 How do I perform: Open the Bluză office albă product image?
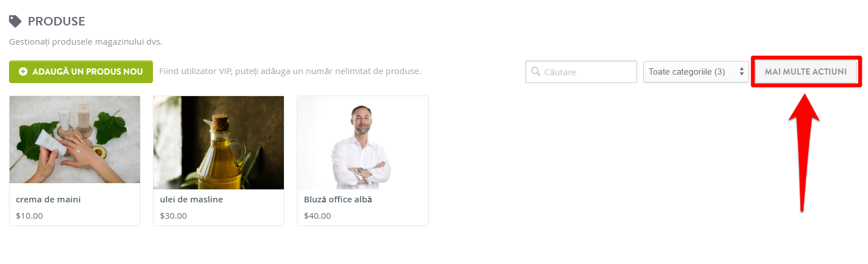click(x=363, y=142)
